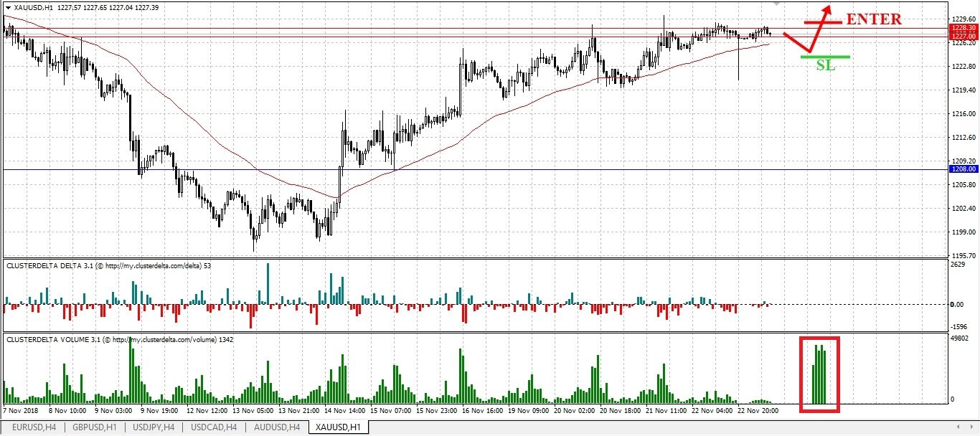Click the 1228.30 red price label
The height and width of the screenshot is (436, 980).
point(963,28)
